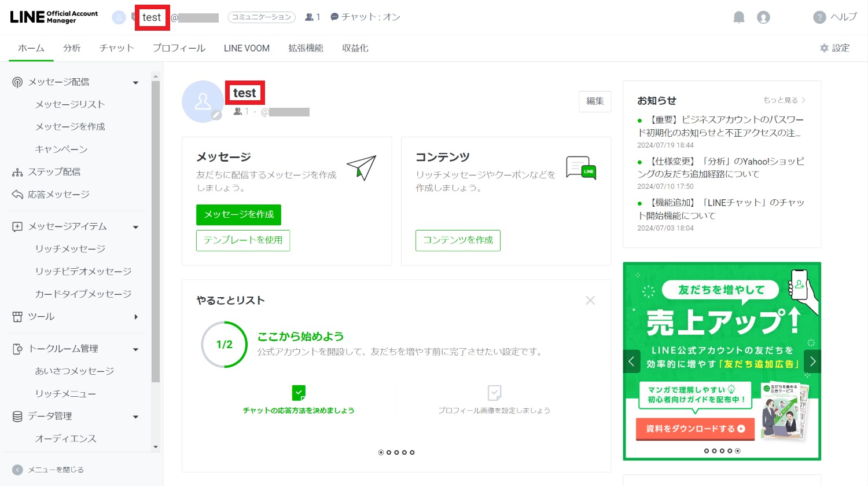
Task: Click the paper plane message icon
Action: pyautogui.click(x=362, y=168)
